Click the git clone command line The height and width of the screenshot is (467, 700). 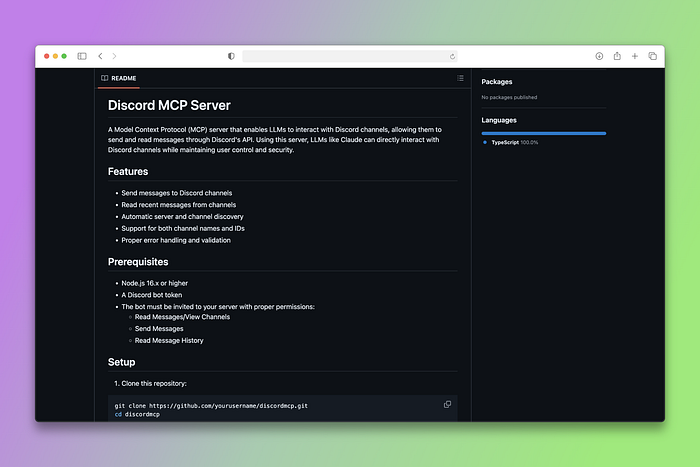pos(211,406)
